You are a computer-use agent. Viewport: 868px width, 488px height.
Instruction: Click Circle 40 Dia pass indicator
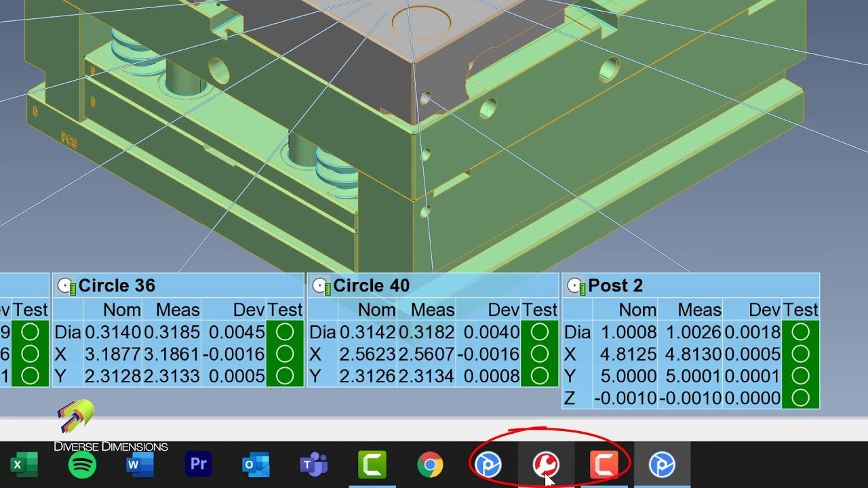(x=540, y=332)
